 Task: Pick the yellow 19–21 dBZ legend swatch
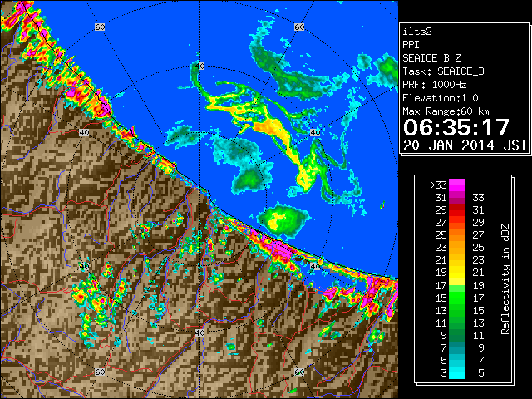(457, 273)
